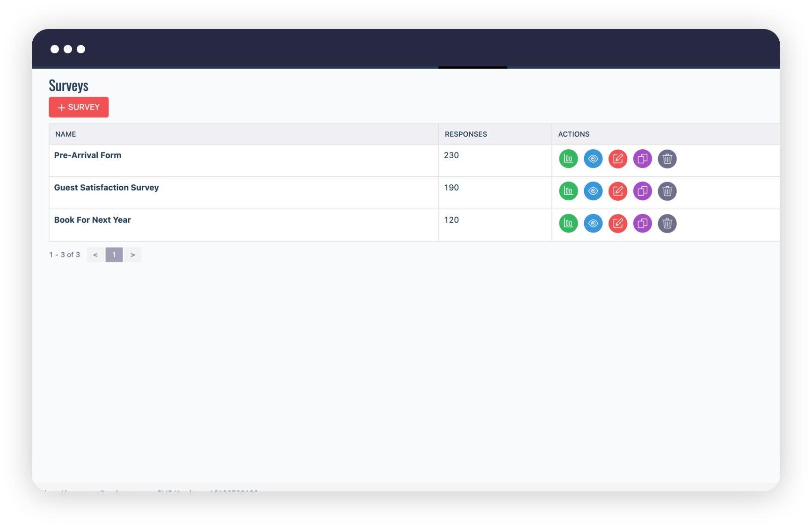Image resolution: width=812 pixels, height=526 pixels.
Task: View stats for Guest Satisfaction Survey
Action: 568,191
